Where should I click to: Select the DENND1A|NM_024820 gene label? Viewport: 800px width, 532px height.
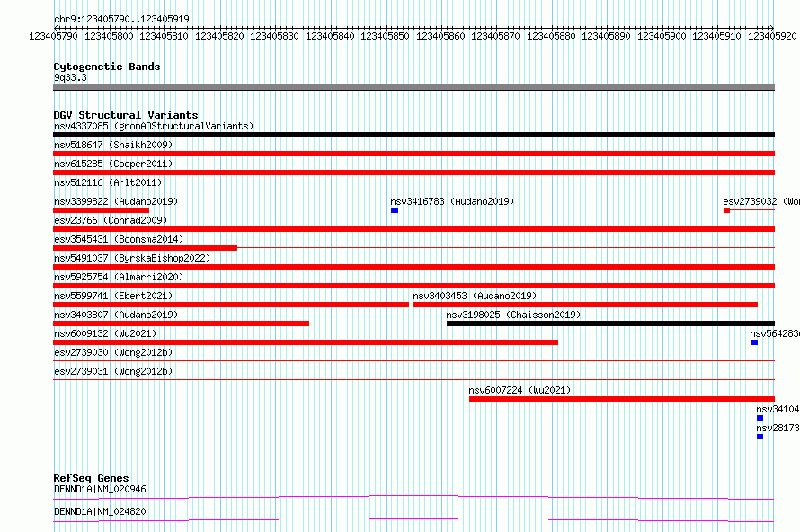pyautogui.click(x=100, y=511)
